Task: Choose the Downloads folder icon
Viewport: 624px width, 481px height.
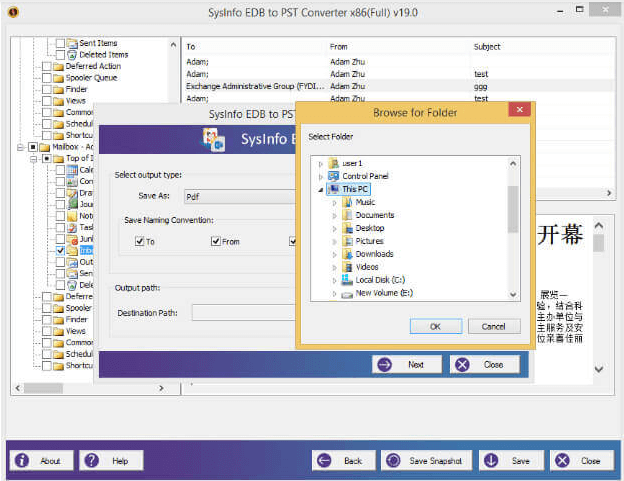Action: [346, 254]
